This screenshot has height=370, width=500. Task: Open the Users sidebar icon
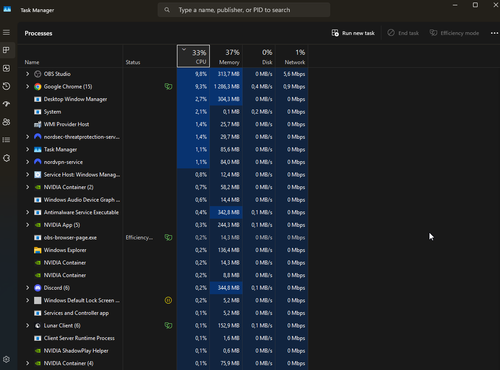point(6,122)
